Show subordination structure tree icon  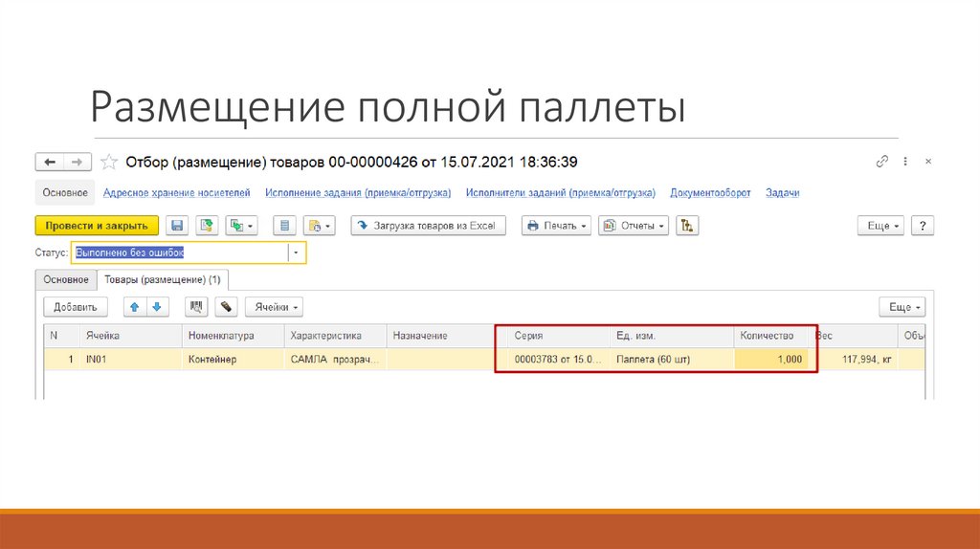coord(687,226)
